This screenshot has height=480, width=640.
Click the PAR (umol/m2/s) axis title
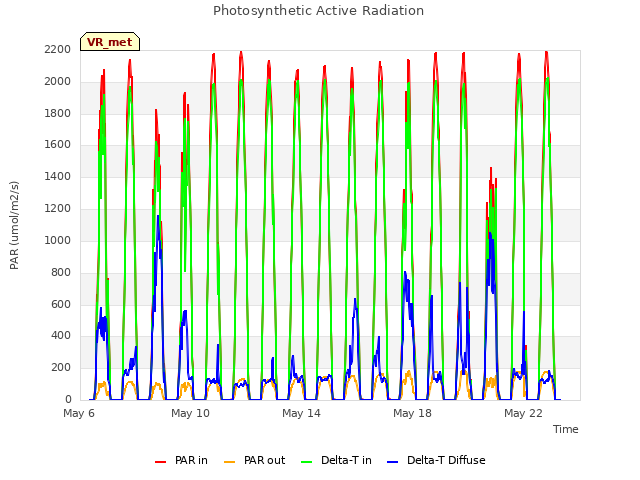point(14,225)
